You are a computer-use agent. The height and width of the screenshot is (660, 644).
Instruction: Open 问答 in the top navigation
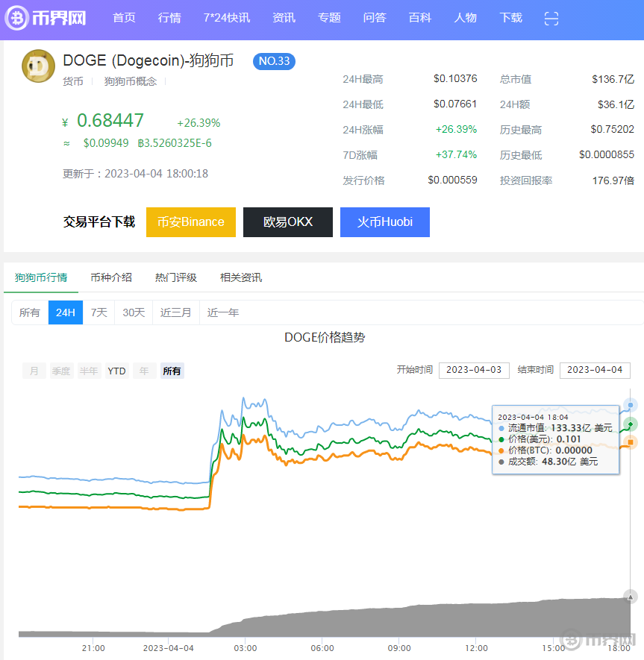coord(375,18)
